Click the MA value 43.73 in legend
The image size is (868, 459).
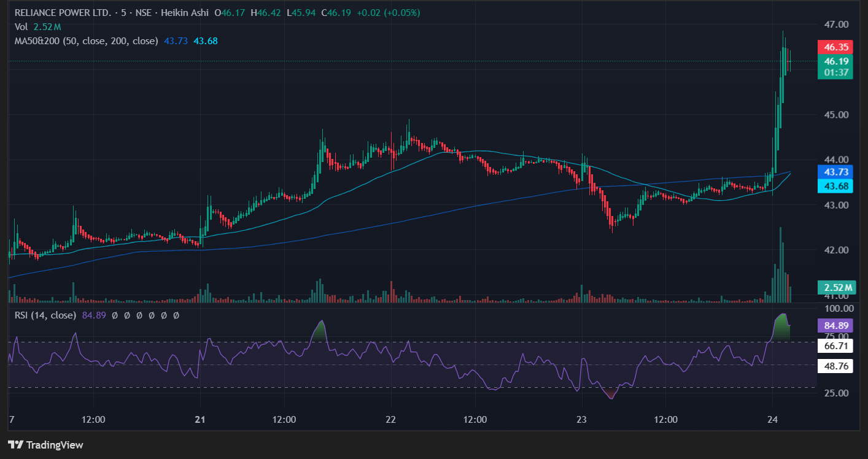pyautogui.click(x=176, y=40)
